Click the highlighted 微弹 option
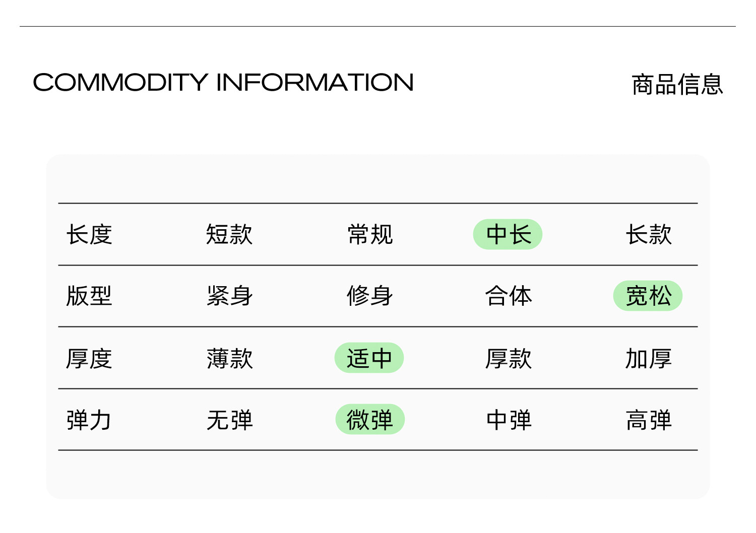This screenshot has height=533, width=756. pyautogui.click(x=370, y=420)
